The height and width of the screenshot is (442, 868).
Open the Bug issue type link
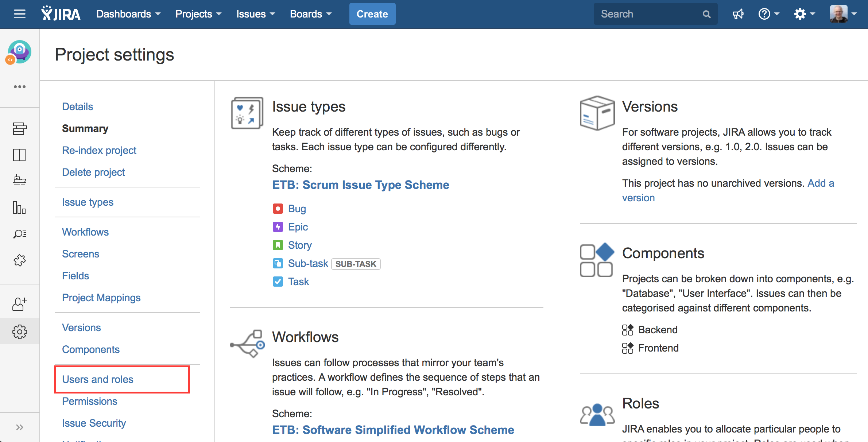pos(297,209)
